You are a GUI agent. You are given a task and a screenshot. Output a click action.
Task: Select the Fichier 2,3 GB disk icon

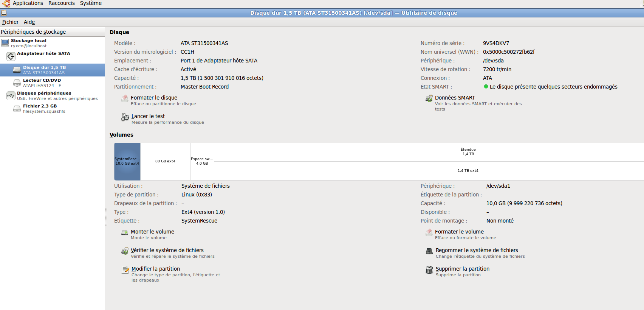tap(17, 109)
